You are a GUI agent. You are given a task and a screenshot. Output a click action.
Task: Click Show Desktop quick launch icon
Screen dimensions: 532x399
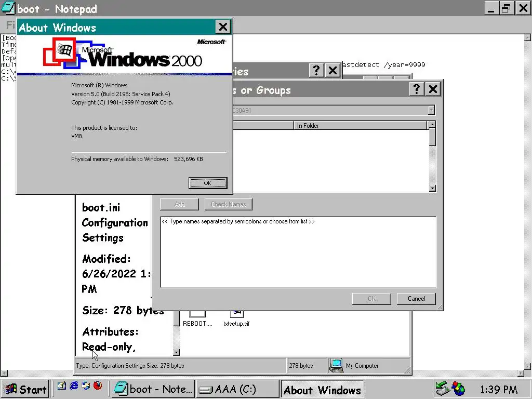[61, 386]
